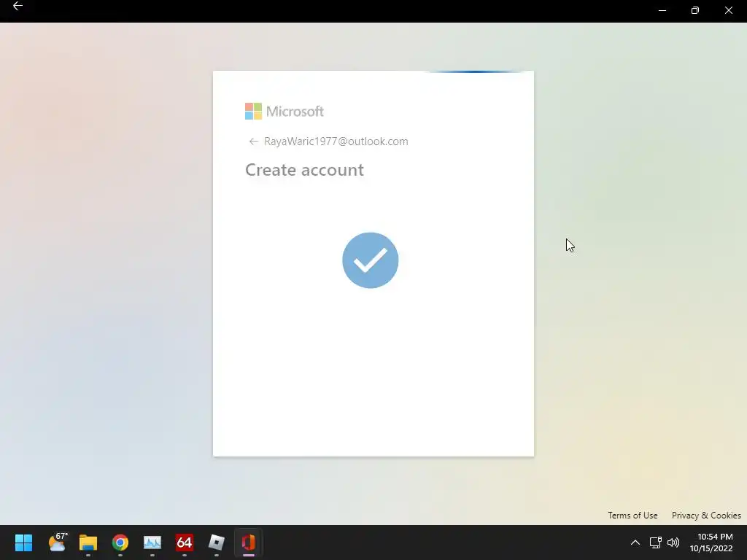This screenshot has width=747, height=560.
Task: Restore down the window
Action: [695, 10]
